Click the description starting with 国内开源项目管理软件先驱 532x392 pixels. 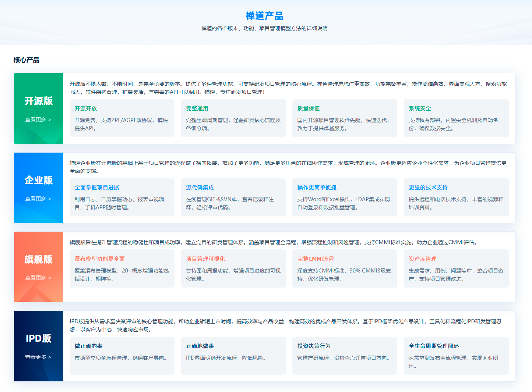(343, 124)
